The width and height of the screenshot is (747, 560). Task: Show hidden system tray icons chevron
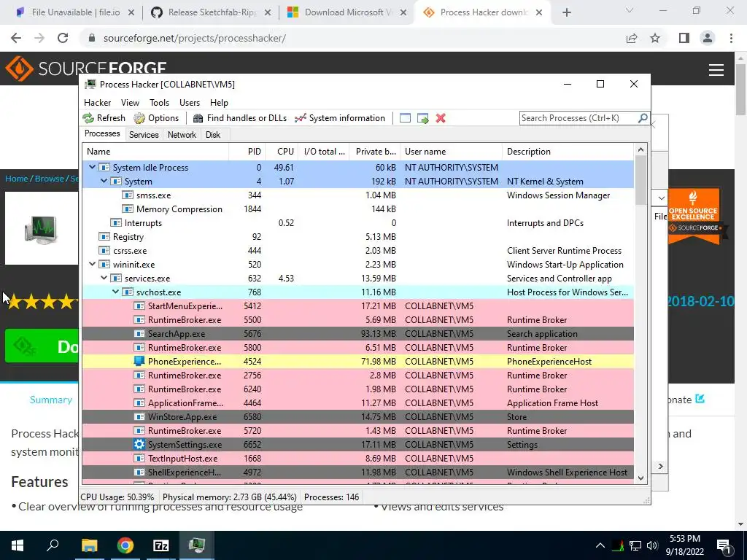click(x=600, y=545)
